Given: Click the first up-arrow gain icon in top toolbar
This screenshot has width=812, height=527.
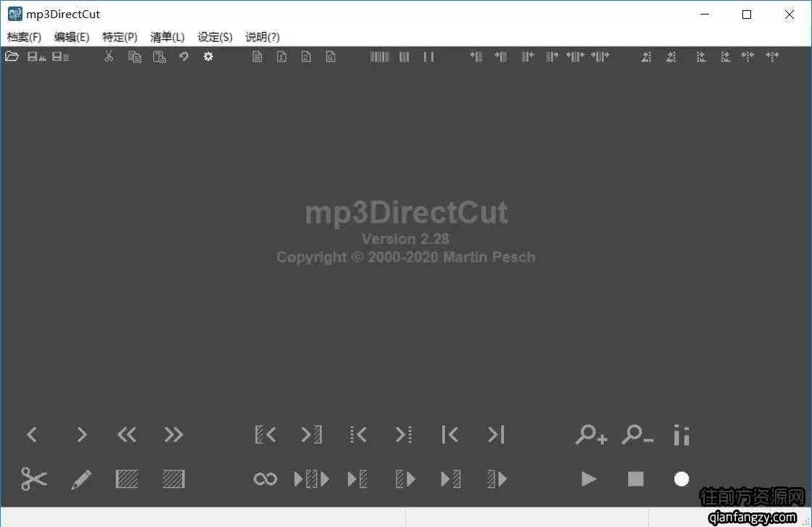Looking at the screenshot, I should [x=646, y=57].
